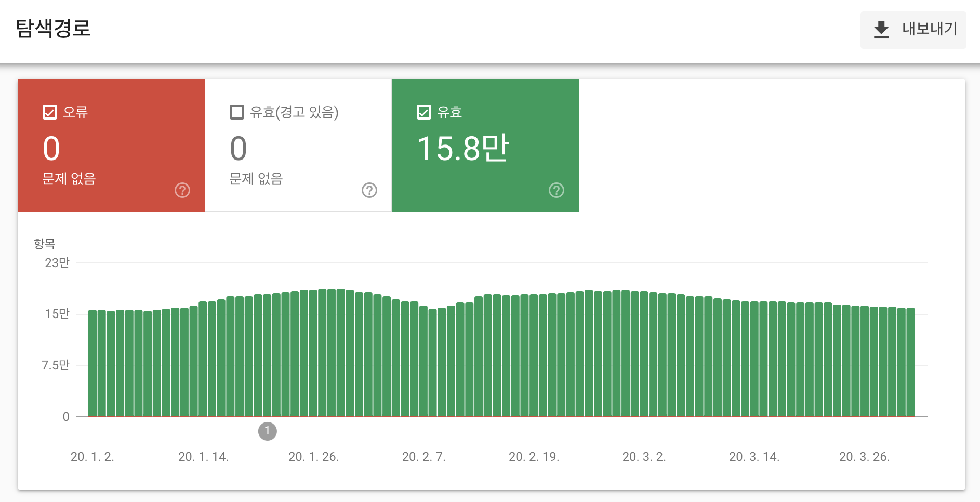Open help icon in 유효(경고 있음) card
980x502 pixels.
[x=369, y=190]
